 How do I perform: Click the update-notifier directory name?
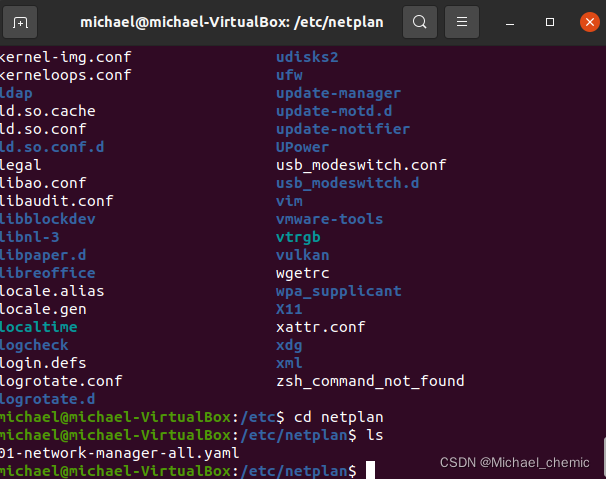(343, 129)
